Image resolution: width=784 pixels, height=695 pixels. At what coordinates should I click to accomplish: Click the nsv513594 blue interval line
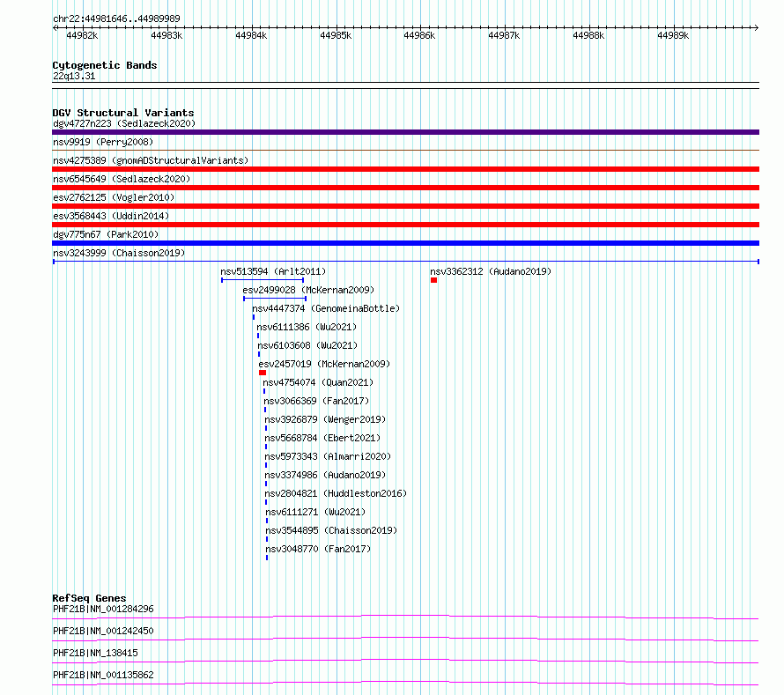263,280
